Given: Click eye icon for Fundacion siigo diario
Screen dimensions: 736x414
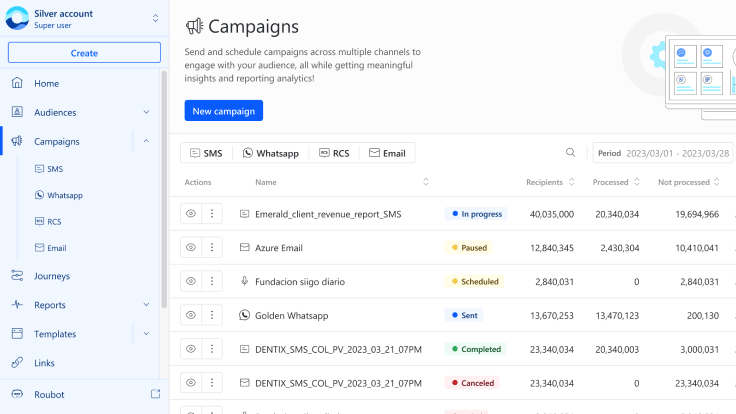Looking at the screenshot, I should click(190, 281).
